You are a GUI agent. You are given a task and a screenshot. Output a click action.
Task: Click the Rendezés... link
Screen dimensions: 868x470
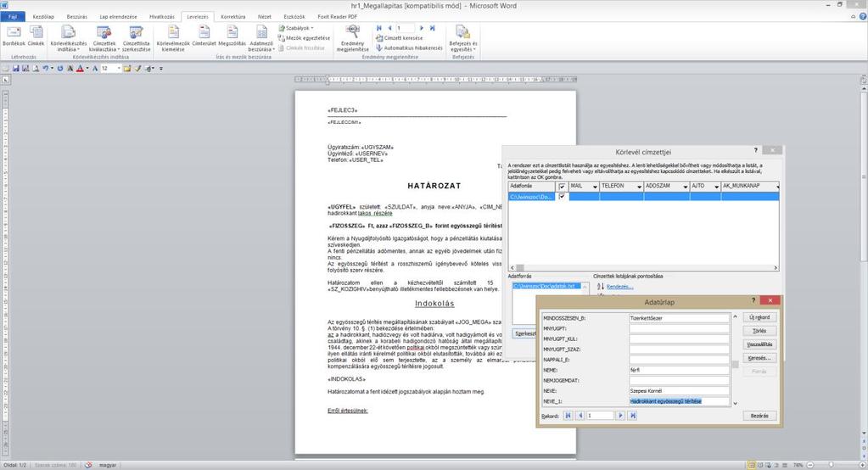619,287
